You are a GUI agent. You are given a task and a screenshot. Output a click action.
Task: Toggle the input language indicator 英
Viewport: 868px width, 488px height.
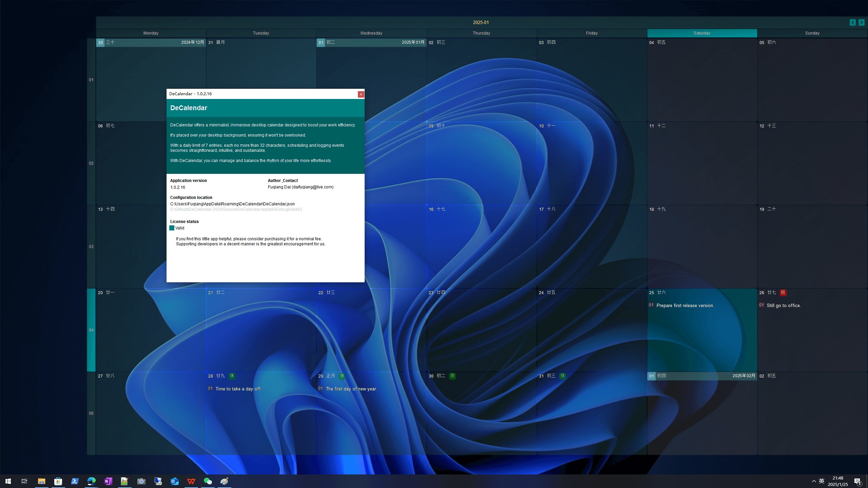point(822,481)
